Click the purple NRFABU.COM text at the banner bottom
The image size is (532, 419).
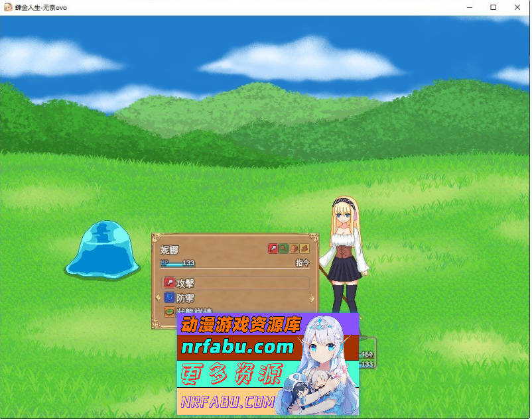pos(228,402)
